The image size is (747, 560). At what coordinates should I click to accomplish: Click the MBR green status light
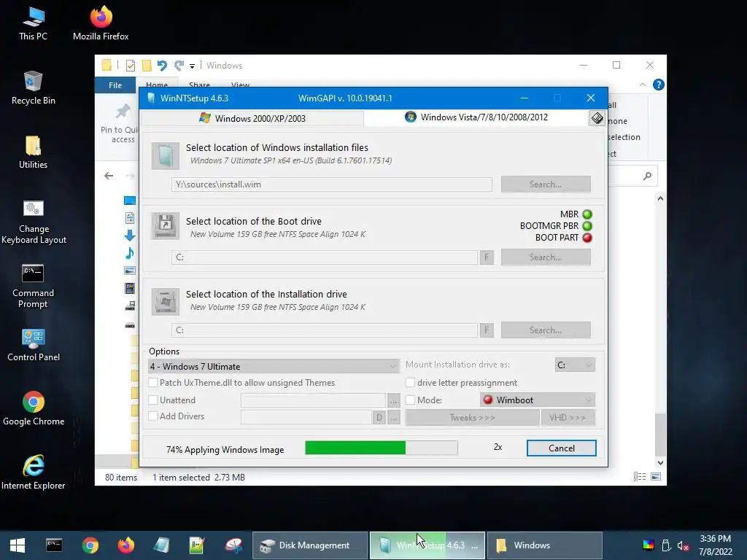[587, 214]
